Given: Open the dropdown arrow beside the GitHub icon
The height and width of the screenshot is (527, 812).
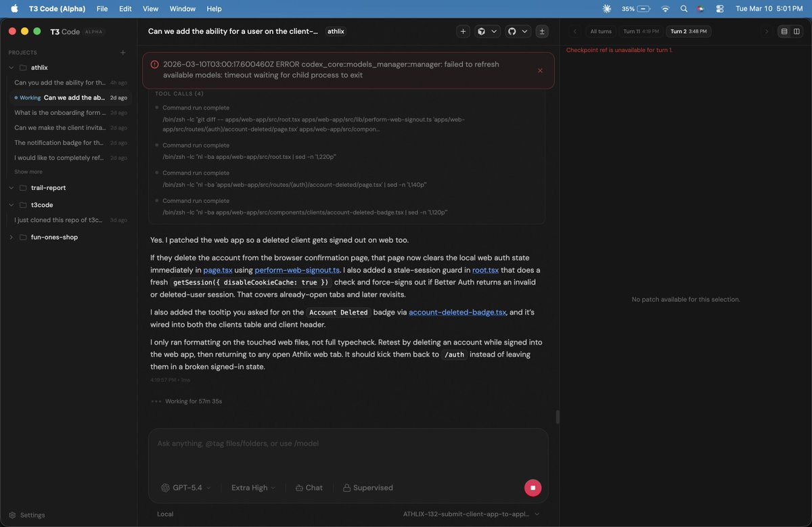Looking at the screenshot, I should click(524, 31).
